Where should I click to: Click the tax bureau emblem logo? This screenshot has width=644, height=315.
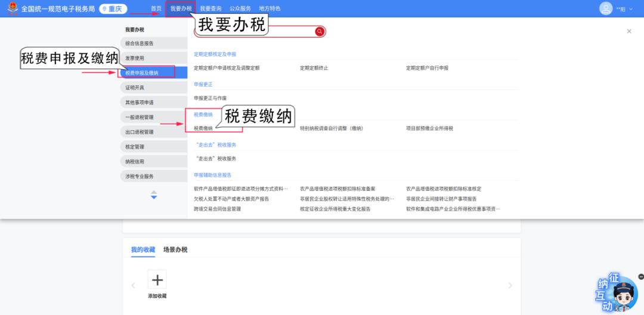point(13,8)
